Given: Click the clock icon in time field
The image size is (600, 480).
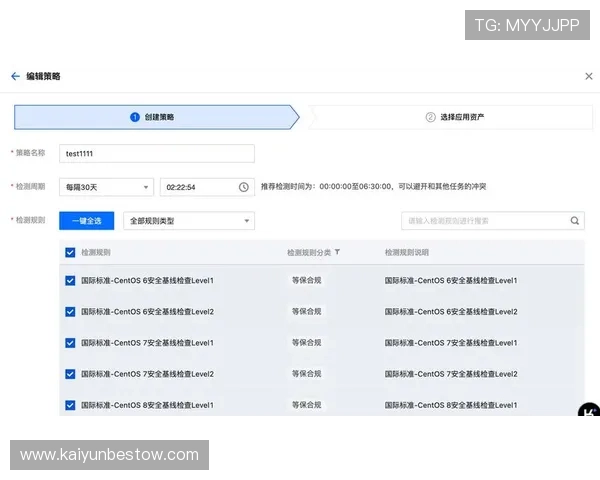Looking at the screenshot, I should [x=244, y=187].
